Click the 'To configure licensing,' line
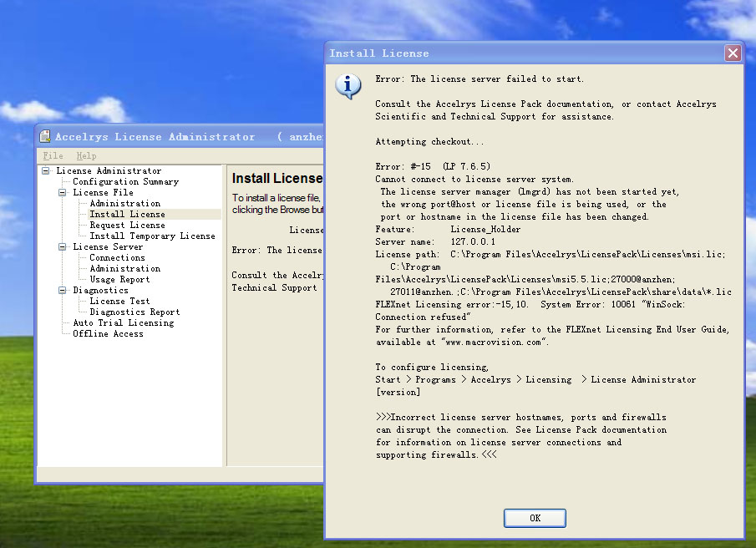This screenshot has height=548, width=756. [432, 368]
